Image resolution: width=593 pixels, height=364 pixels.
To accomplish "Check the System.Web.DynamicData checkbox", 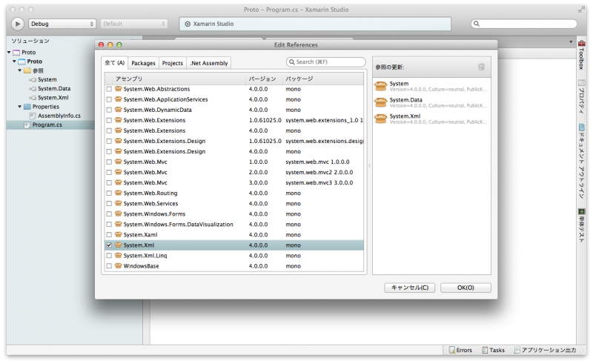I will (x=109, y=110).
